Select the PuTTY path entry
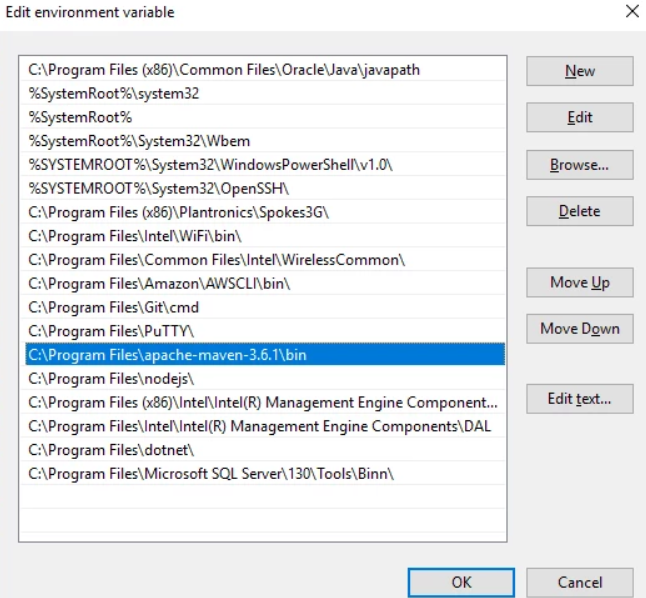Screen dimensions: 646x598 [x=263, y=331]
